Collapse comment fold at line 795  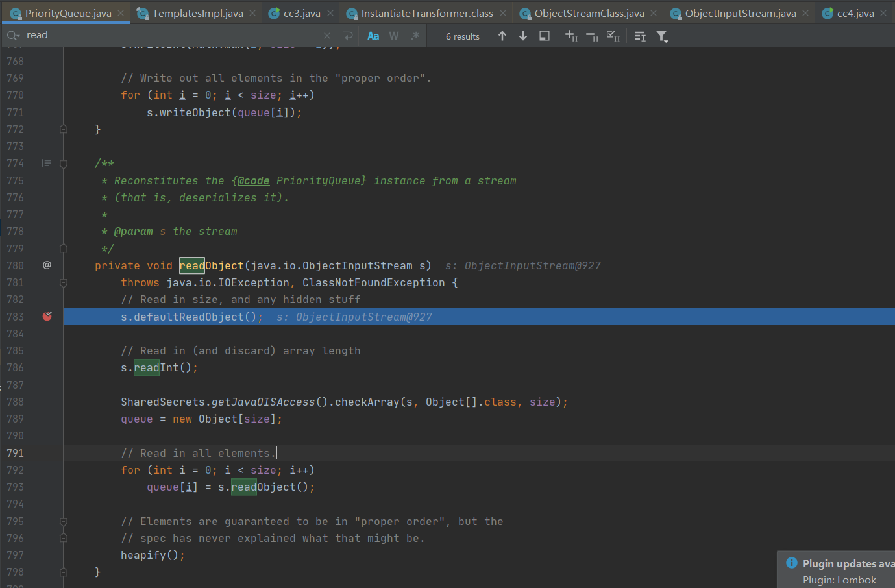[64, 521]
